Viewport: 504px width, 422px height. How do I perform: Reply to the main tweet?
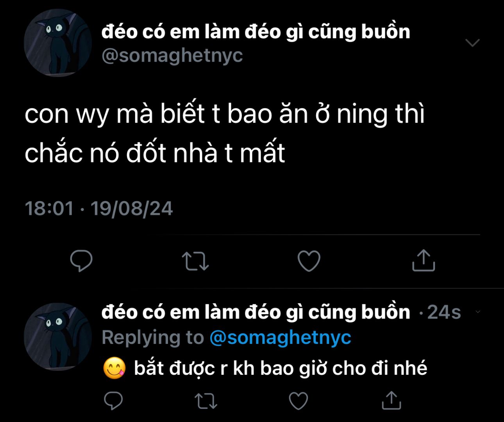[x=81, y=261]
